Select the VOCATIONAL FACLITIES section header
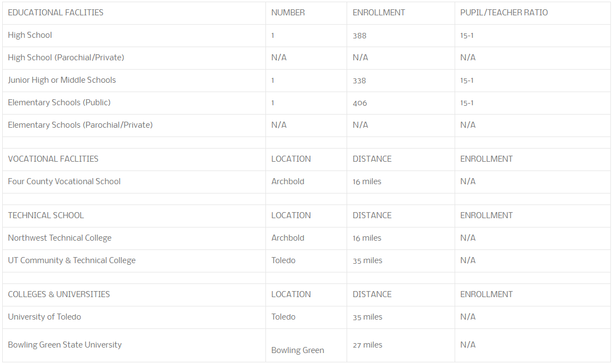Screen dimensions: 612x364 click(53, 159)
